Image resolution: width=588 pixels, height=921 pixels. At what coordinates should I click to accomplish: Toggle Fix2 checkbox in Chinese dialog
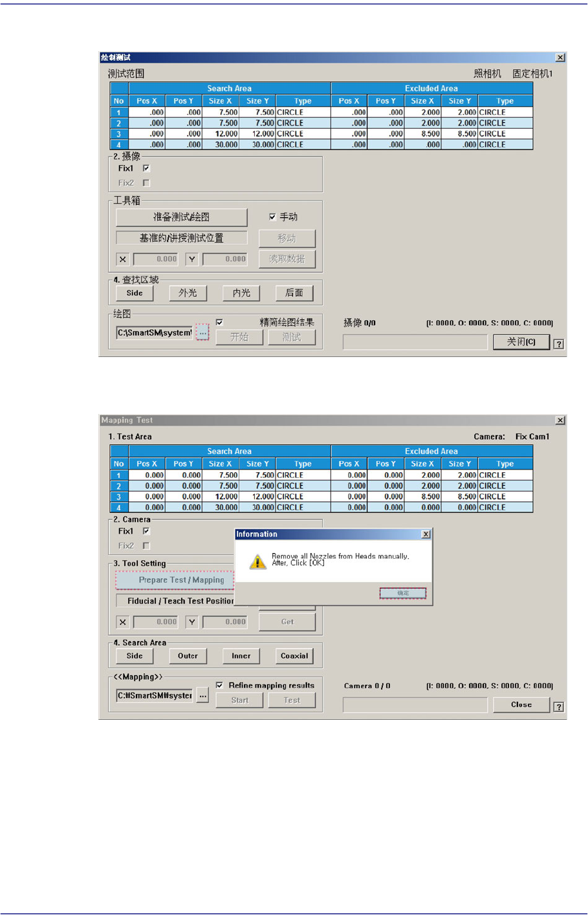pos(146,183)
